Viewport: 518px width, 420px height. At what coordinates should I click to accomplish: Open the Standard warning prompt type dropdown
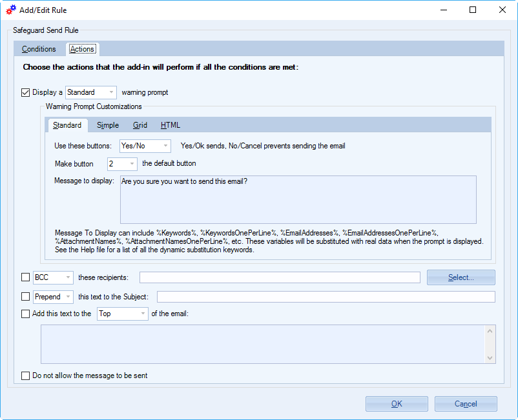click(x=91, y=92)
